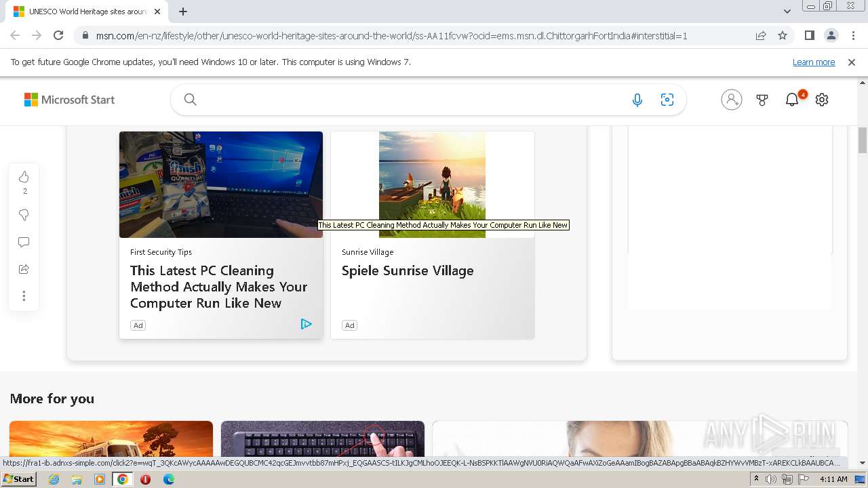The image size is (868, 488).
Task: Dislike the article with thumbs-down icon
Action: point(24,215)
